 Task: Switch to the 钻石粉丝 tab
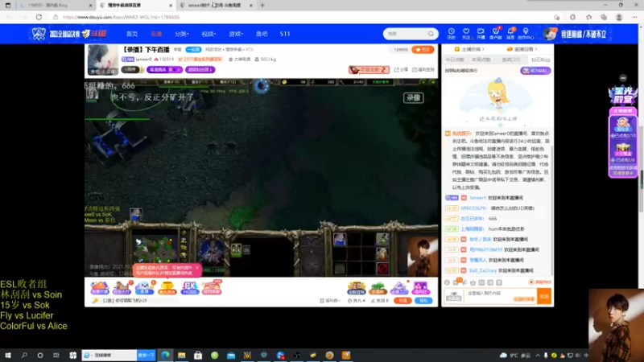[540, 60]
